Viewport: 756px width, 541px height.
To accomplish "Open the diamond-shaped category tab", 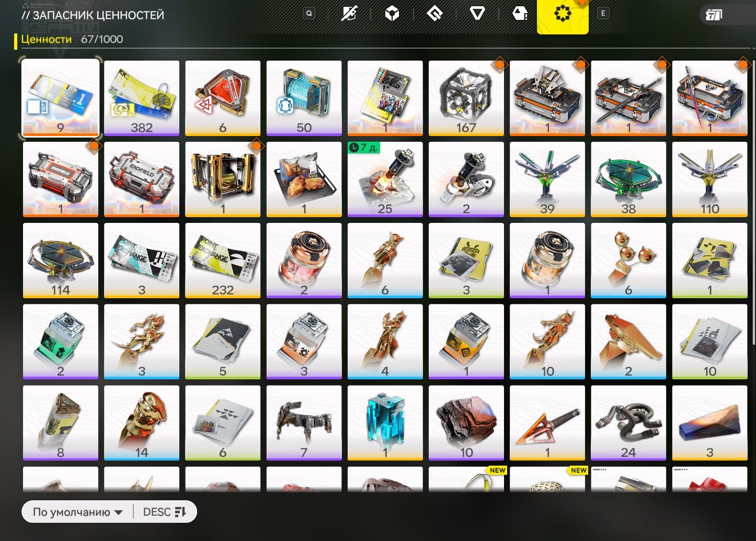I will tap(434, 14).
